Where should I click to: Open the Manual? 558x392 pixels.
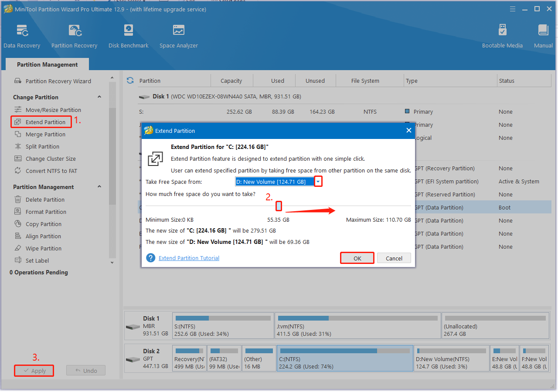pyautogui.click(x=543, y=37)
